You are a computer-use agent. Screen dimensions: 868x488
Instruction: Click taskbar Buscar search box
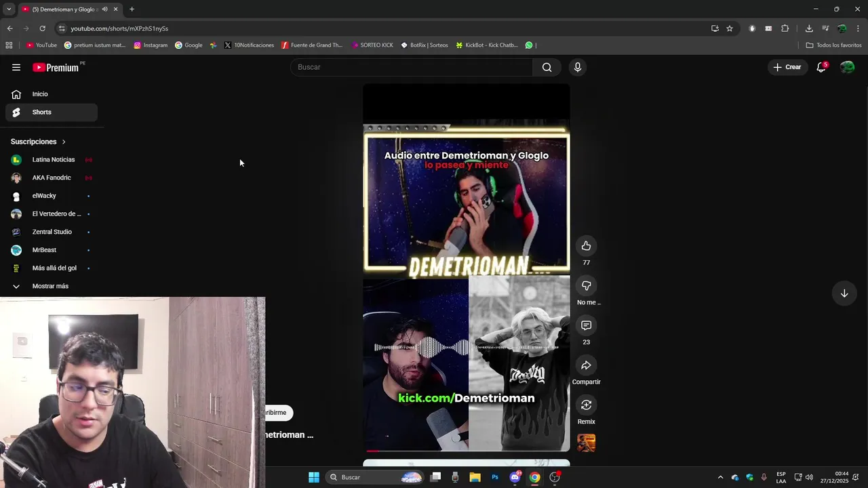pyautogui.click(x=375, y=477)
